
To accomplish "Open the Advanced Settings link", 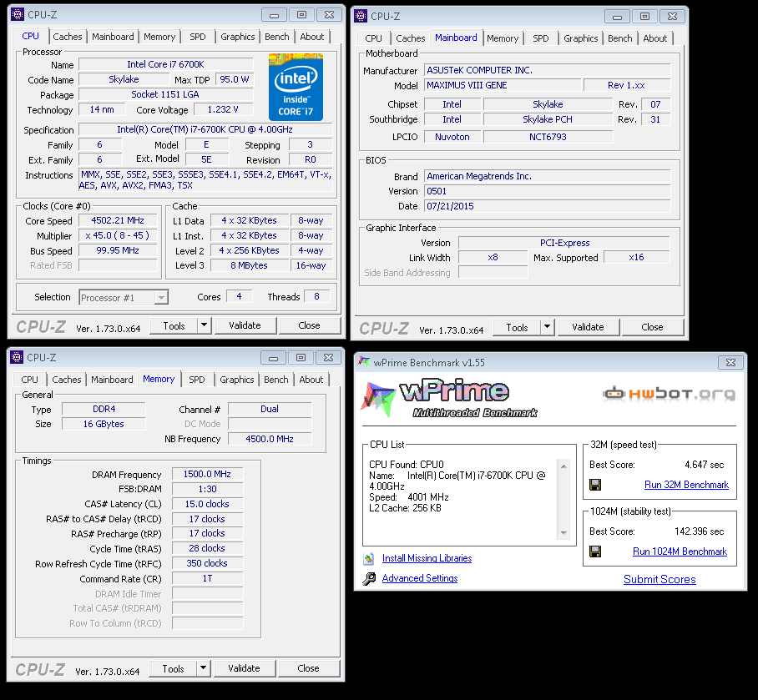I will tap(420, 578).
